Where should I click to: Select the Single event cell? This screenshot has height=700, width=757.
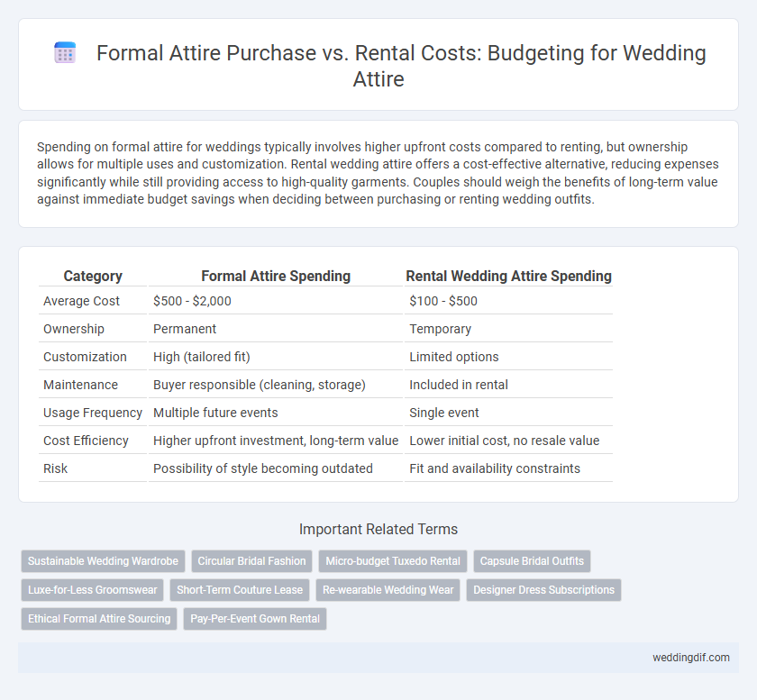click(508, 413)
